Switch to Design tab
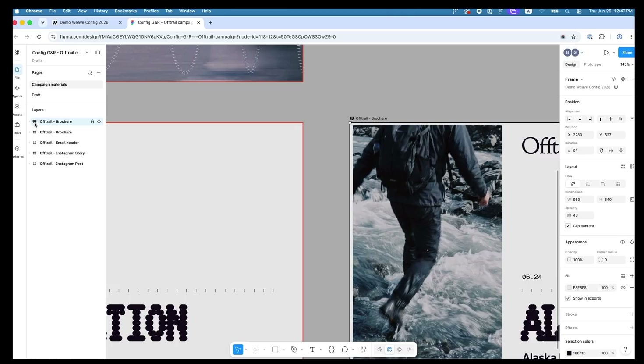 [x=571, y=64]
